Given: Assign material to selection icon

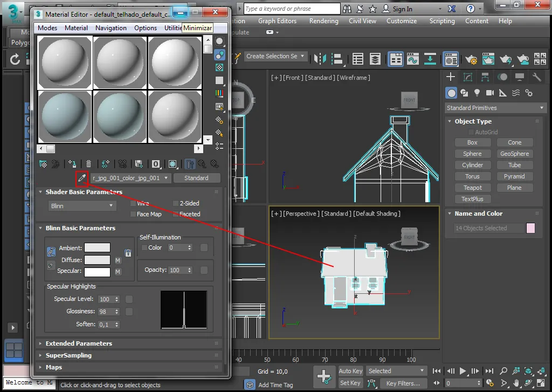Looking at the screenshot, I should coord(72,164).
